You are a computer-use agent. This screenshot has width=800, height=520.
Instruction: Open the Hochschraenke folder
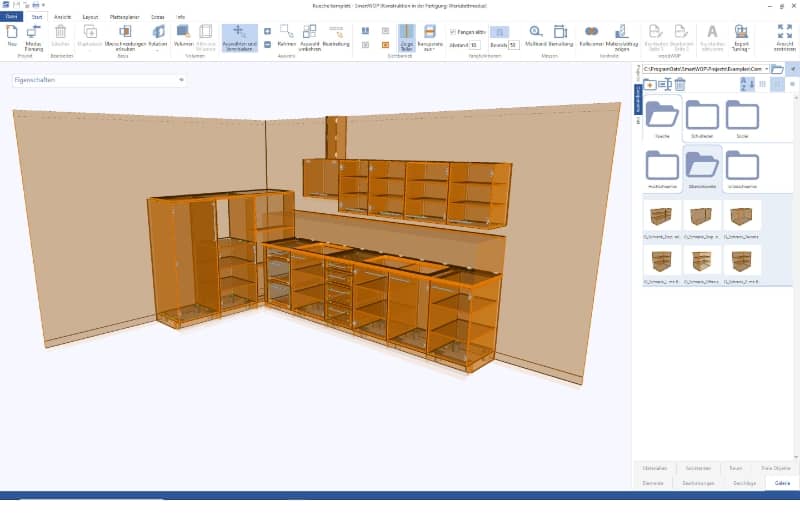coord(662,169)
